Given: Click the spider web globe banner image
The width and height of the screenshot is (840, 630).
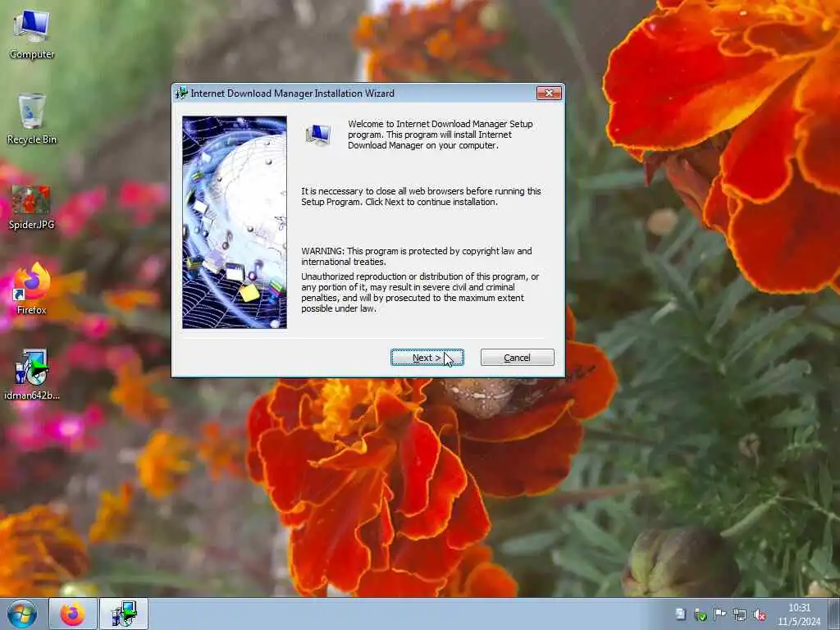Looking at the screenshot, I should tap(234, 221).
